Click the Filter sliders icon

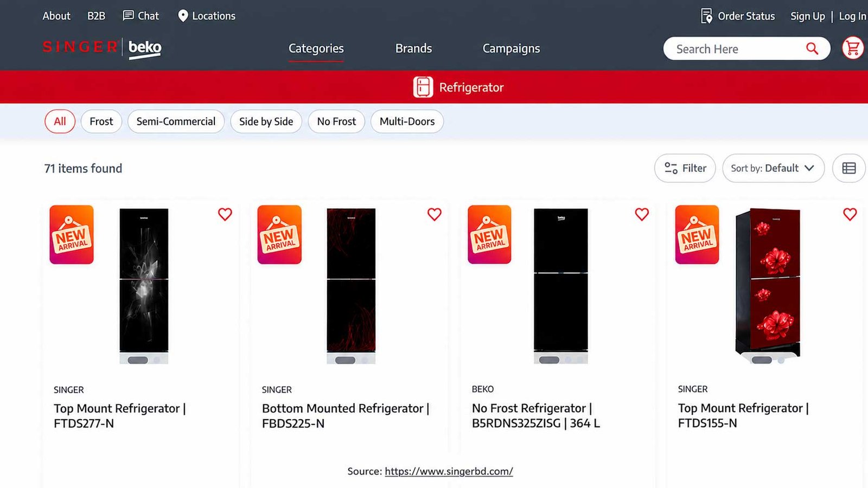(x=671, y=169)
